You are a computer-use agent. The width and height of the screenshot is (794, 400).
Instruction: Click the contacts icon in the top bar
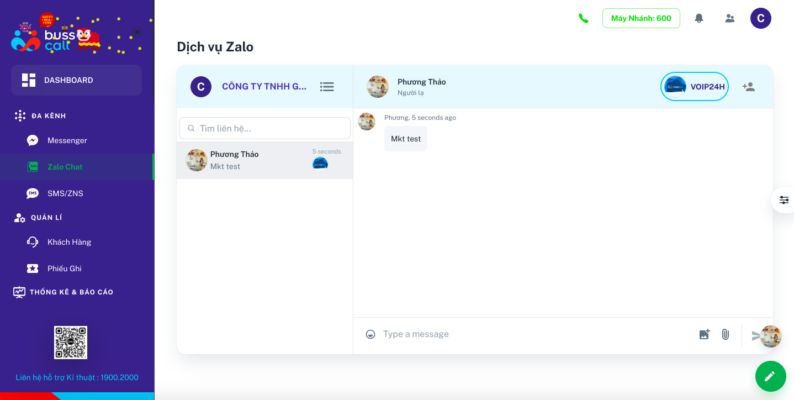729,18
